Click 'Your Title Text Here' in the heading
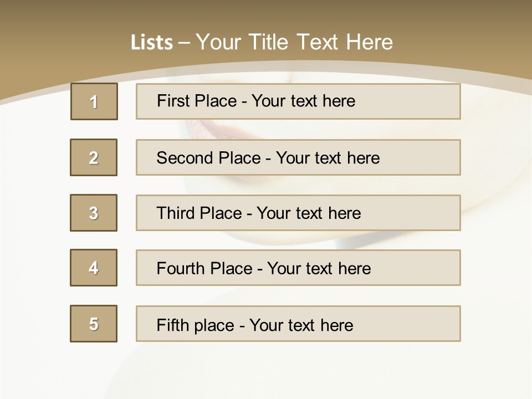The image size is (532, 399). (x=294, y=42)
